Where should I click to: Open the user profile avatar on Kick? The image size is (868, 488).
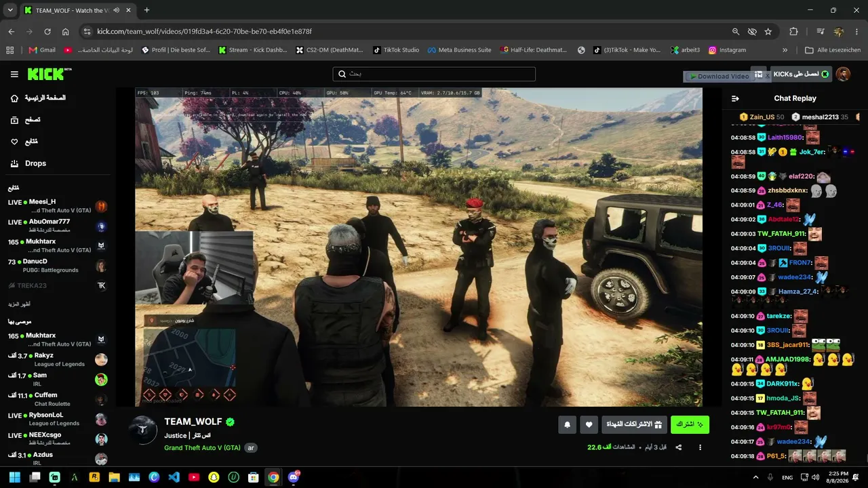tap(843, 74)
